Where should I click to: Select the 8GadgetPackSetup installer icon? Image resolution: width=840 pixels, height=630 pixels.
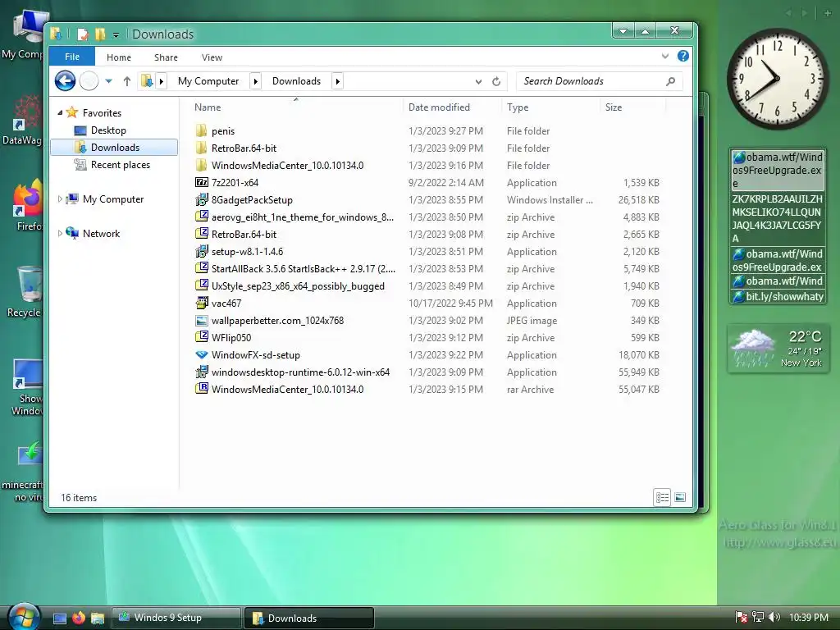(x=202, y=200)
